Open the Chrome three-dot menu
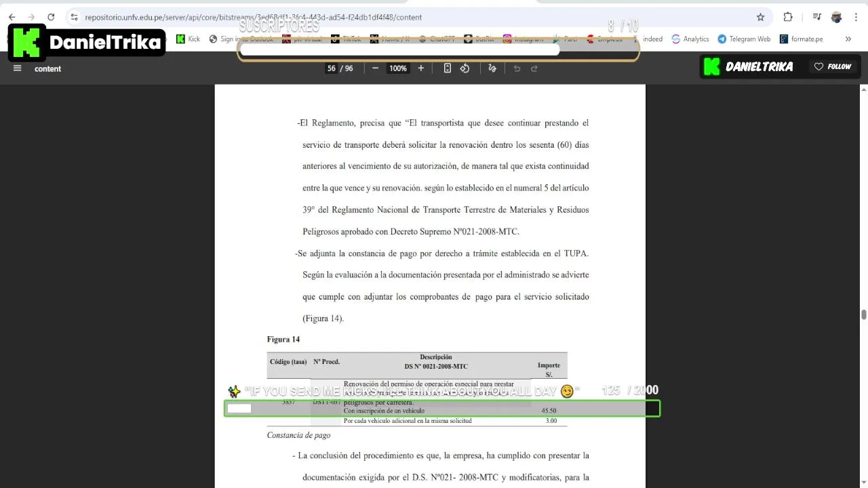The height and width of the screenshot is (488, 868). pyautogui.click(x=856, y=17)
